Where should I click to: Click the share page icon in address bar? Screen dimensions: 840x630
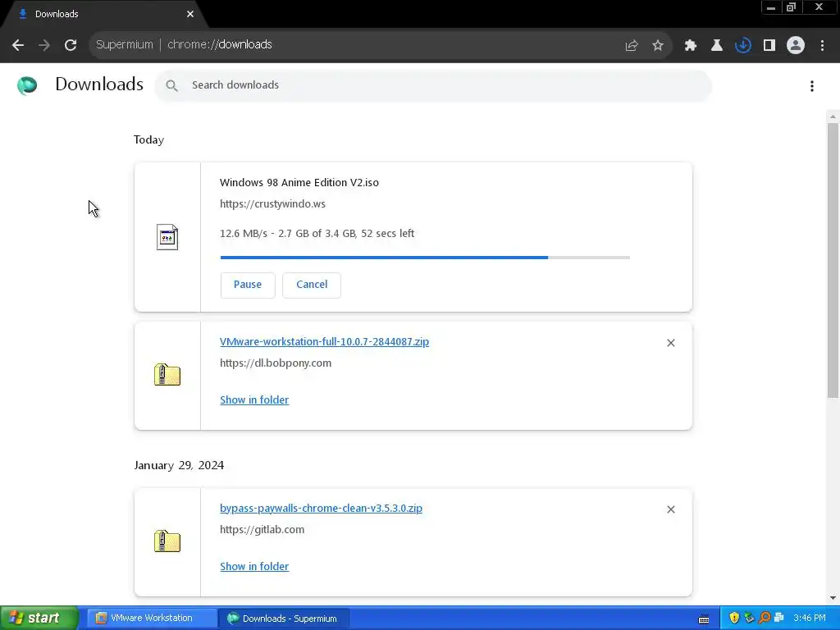click(x=632, y=46)
